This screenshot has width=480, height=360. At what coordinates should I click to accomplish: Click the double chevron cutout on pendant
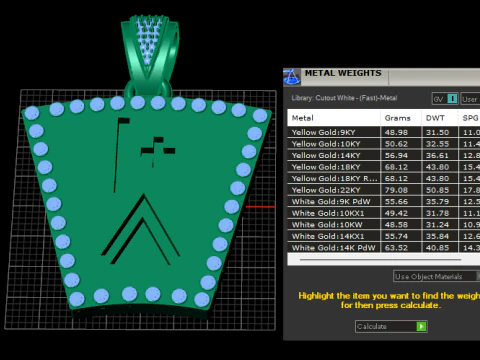click(141, 230)
